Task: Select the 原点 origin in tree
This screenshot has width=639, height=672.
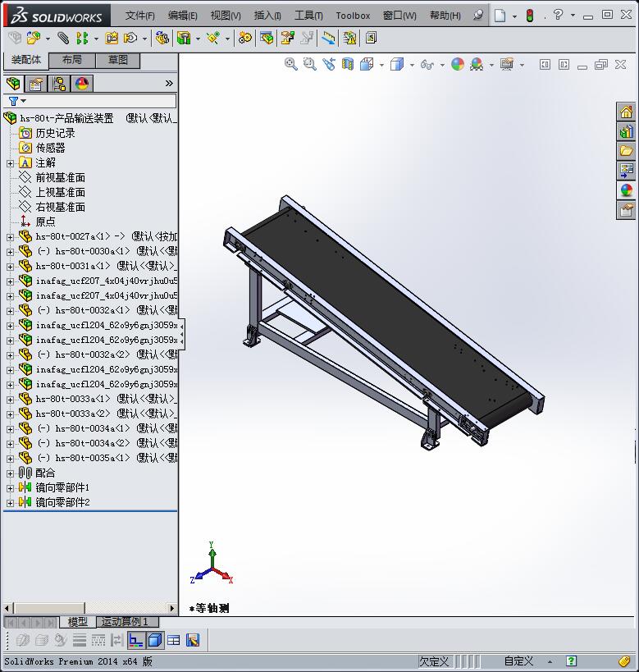Action: coord(45,222)
